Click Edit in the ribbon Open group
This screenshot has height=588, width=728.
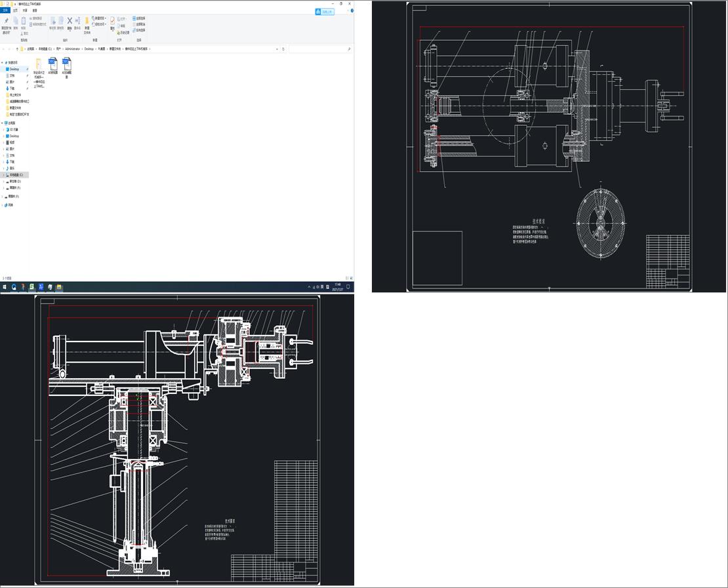(122, 26)
